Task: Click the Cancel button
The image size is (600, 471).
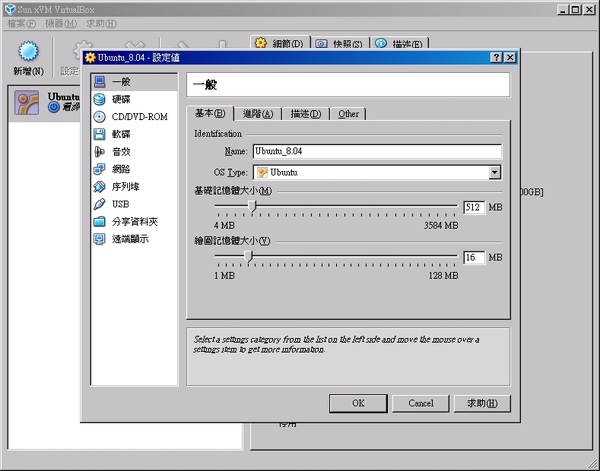Action: (x=421, y=403)
